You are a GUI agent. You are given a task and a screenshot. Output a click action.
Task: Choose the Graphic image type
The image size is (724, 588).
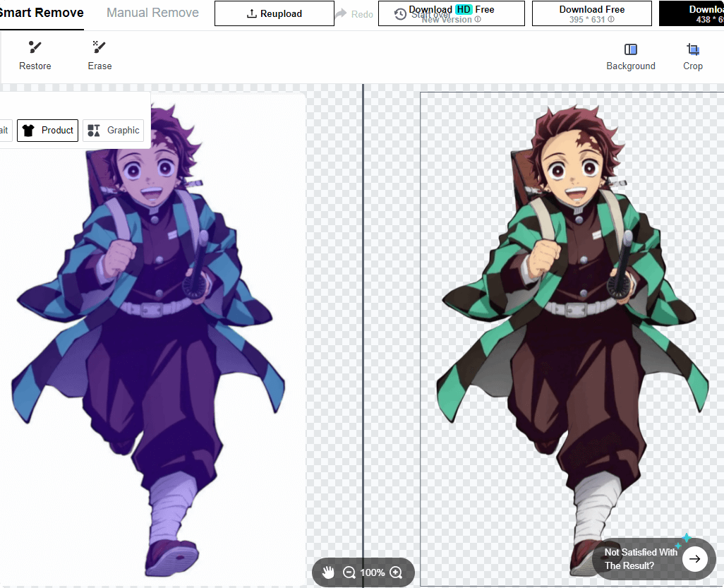click(x=114, y=130)
